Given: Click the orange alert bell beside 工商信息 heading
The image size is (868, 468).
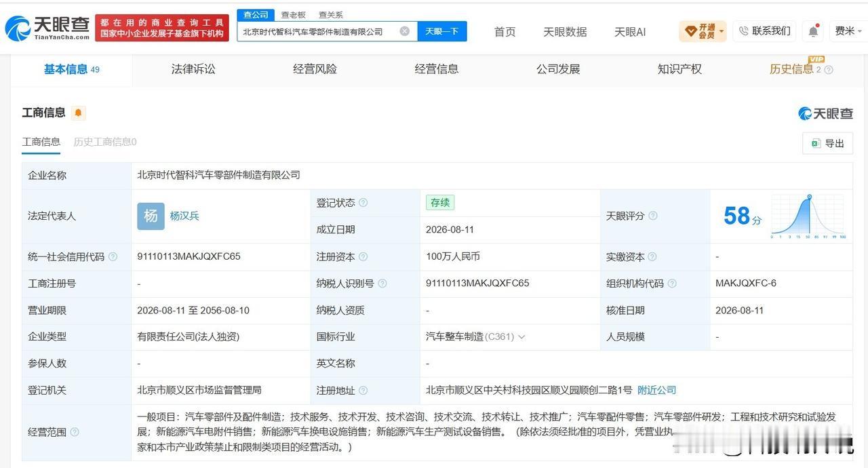Looking at the screenshot, I should [78, 113].
